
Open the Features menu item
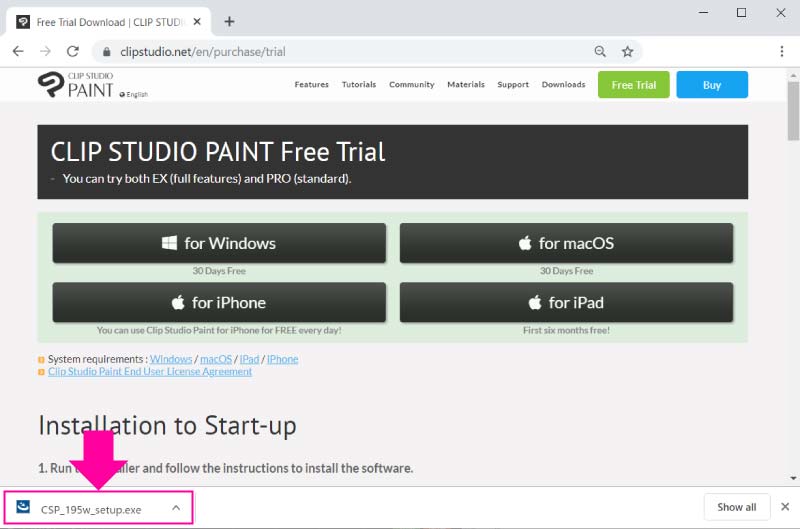point(311,85)
